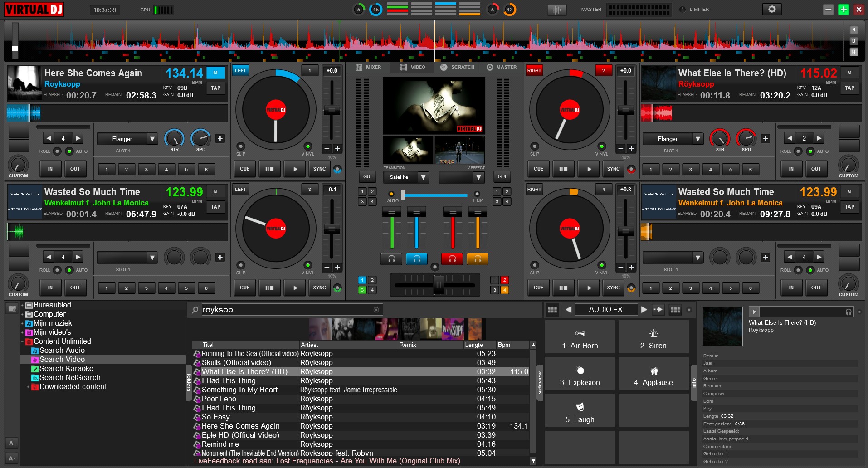Add effect slot plus on deck 2
This screenshot has width=868, height=468.
tap(766, 138)
